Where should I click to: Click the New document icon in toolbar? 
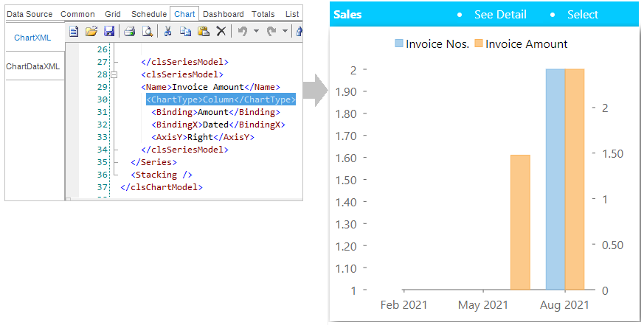(x=74, y=31)
